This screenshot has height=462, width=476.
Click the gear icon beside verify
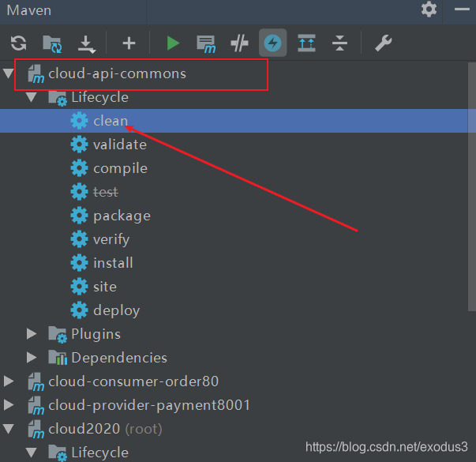tap(79, 239)
